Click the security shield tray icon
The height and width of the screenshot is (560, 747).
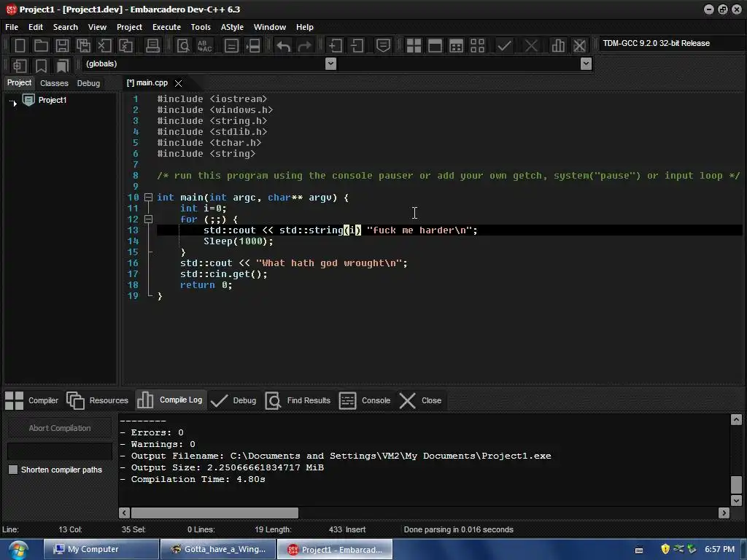pyautogui.click(x=665, y=549)
